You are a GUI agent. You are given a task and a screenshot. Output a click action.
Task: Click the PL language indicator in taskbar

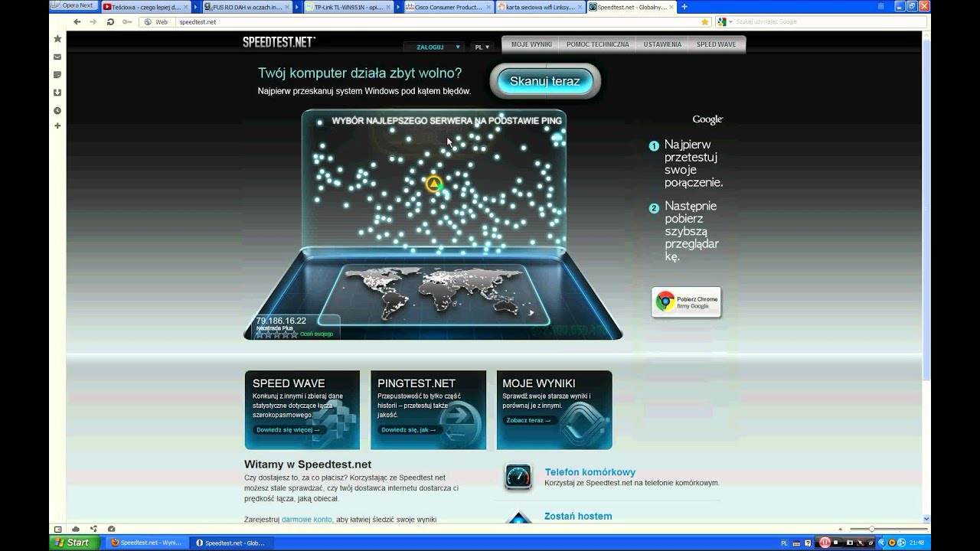pyautogui.click(x=783, y=543)
